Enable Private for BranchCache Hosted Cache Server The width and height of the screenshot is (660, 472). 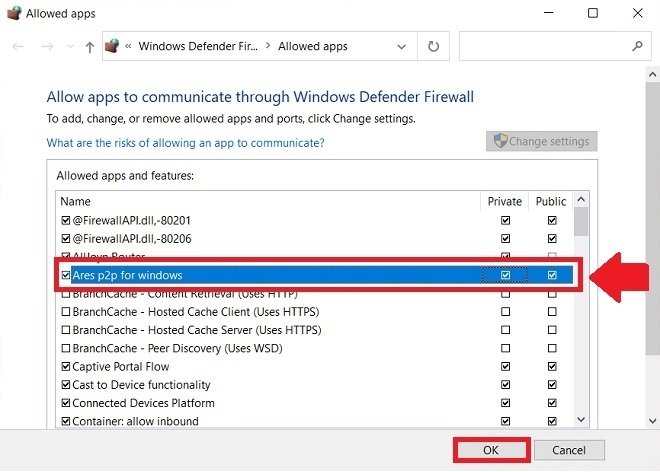[x=505, y=330]
